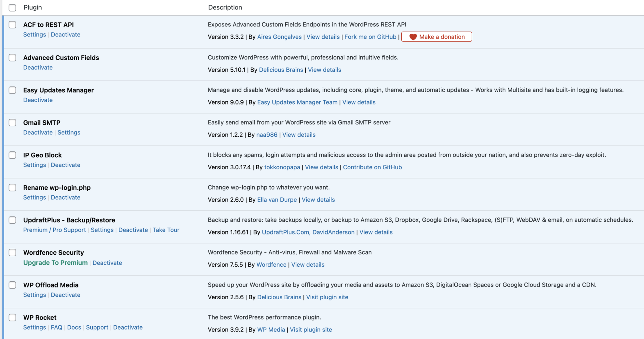Deactivate the Advanced Custom Fields plugin
The image size is (644, 339).
coord(38,67)
